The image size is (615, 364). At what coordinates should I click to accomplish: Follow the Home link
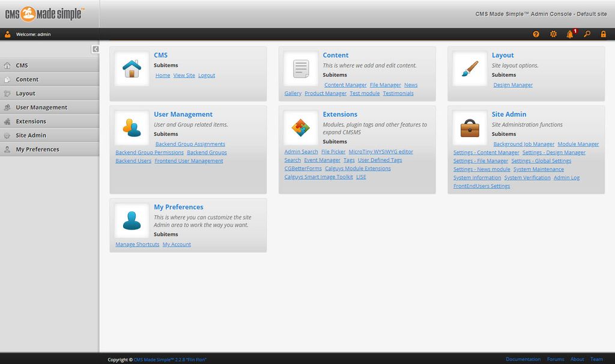click(163, 75)
